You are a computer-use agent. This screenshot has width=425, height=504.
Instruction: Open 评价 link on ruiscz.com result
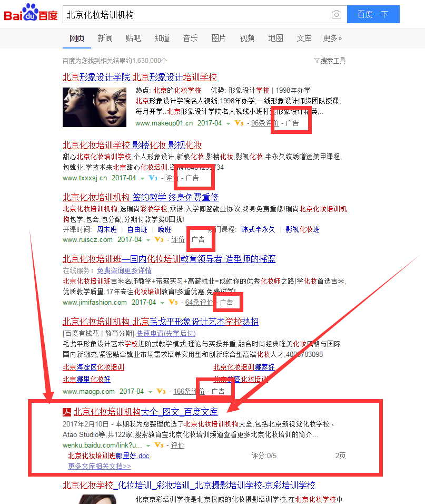coord(178,240)
